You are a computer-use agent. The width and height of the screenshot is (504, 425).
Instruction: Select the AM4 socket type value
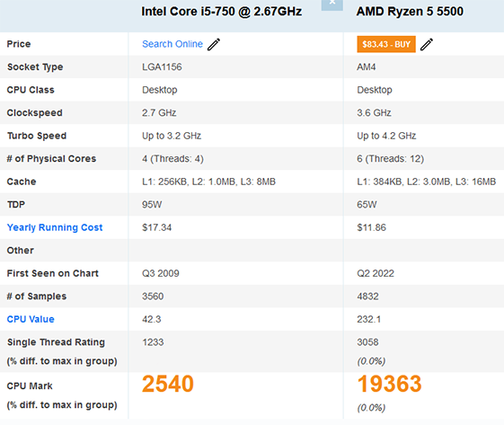click(367, 66)
